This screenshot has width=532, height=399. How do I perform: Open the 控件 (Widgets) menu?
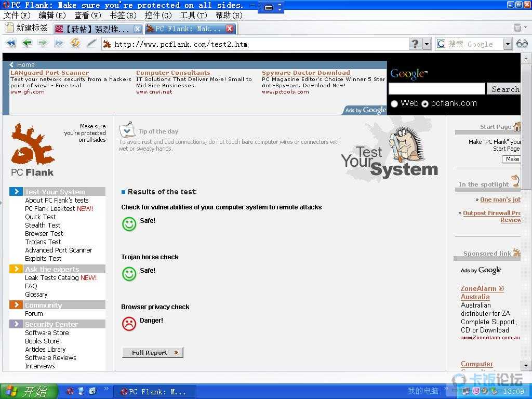(158, 16)
